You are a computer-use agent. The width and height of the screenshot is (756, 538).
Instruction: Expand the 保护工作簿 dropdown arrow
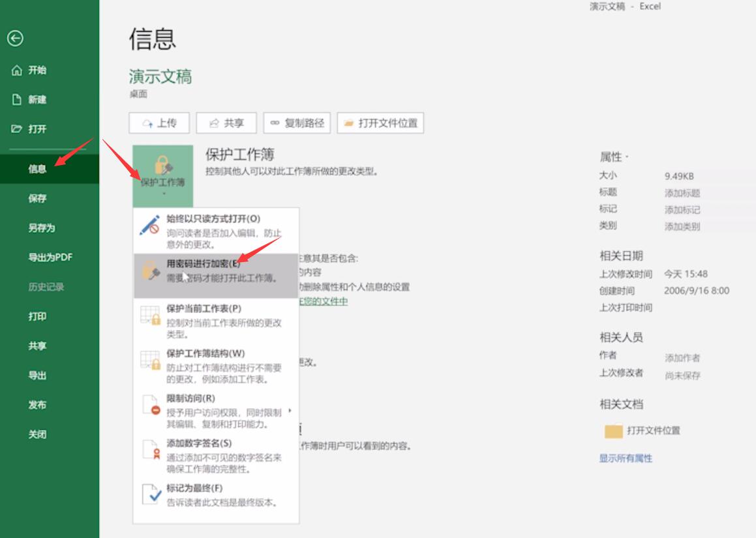[164, 194]
